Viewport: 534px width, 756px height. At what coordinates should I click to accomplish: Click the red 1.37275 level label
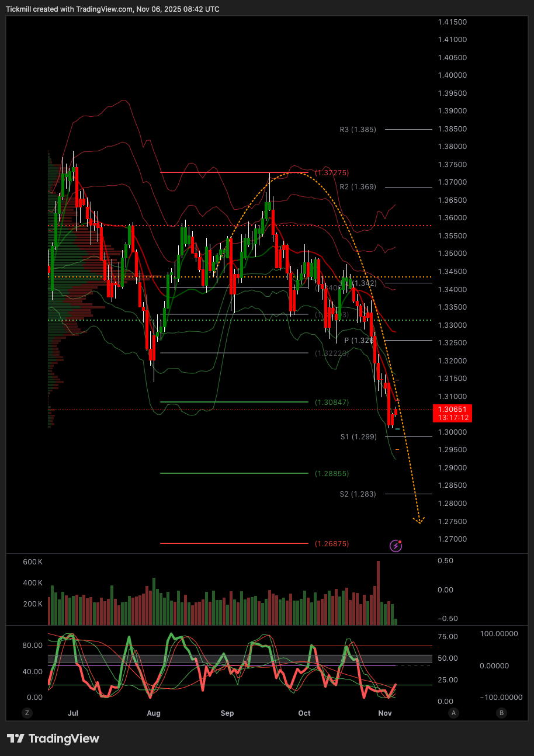(332, 173)
